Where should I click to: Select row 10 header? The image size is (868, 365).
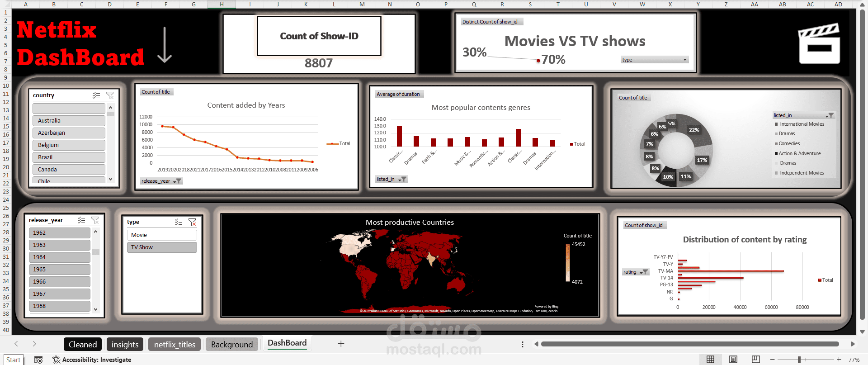6,85
